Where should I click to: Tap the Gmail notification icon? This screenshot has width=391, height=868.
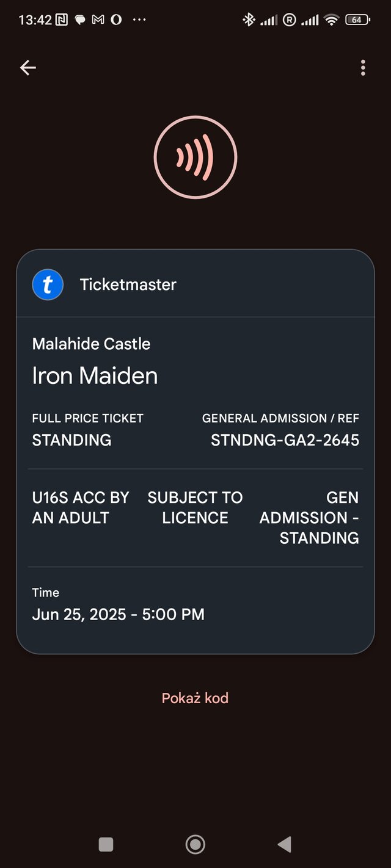pos(98,20)
